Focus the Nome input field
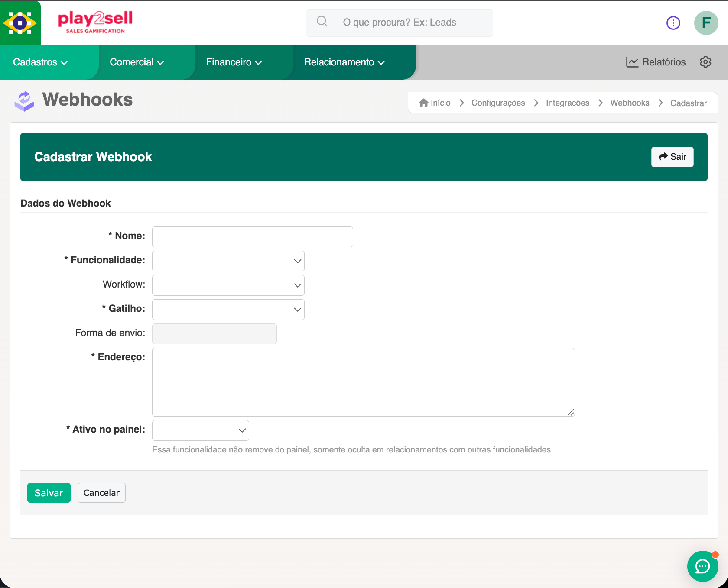The image size is (728, 588). [x=252, y=237]
